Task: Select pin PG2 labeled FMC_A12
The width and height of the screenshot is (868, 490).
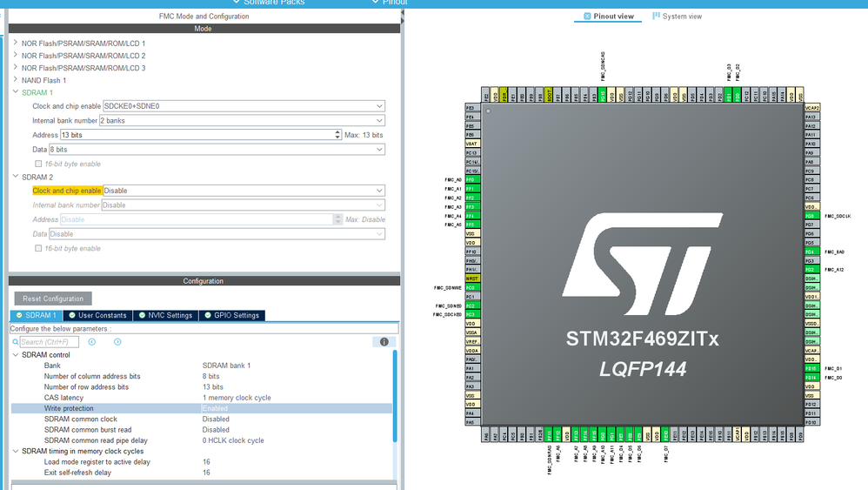Action: pyautogui.click(x=811, y=270)
